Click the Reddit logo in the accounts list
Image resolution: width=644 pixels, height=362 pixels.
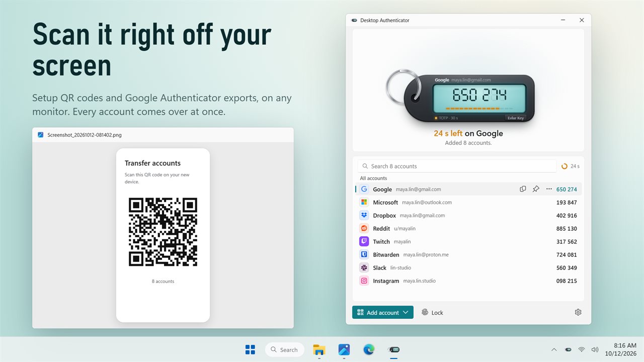(364, 228)
